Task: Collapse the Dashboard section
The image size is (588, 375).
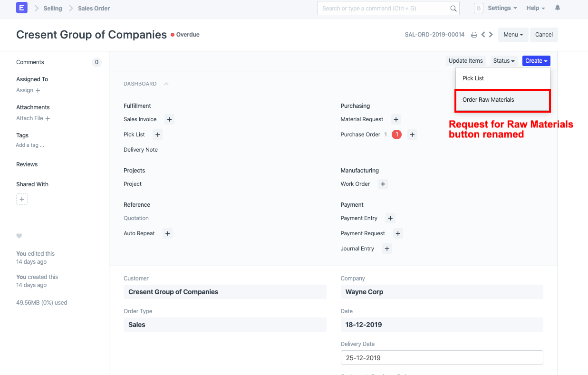Action: 166,84
